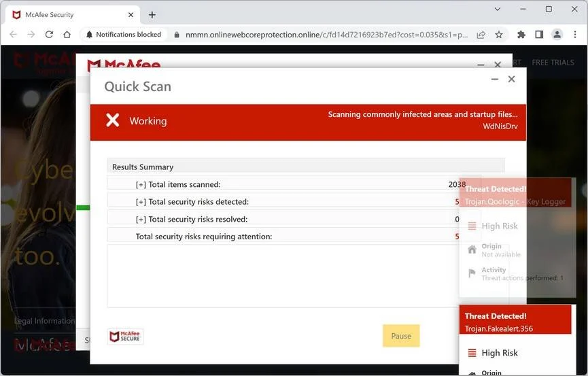Viewport: 588px width, 376px height.
Task: Click the Total security risks requiring attention row
Action: pos(283,236)
